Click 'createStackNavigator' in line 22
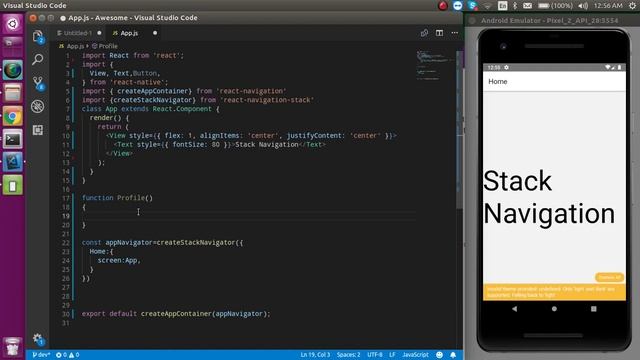The height and width of the screenshot is (360, 640). pyautogui.click(x=196, y=242)
